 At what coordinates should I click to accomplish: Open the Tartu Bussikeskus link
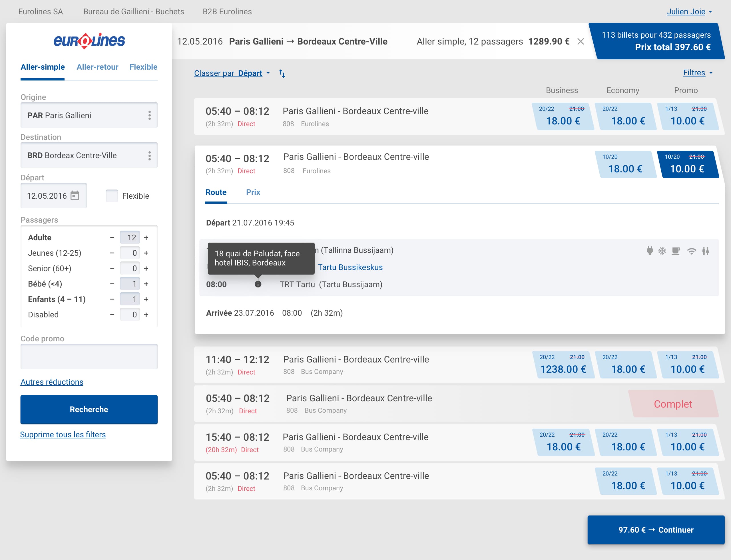[350, 267]
